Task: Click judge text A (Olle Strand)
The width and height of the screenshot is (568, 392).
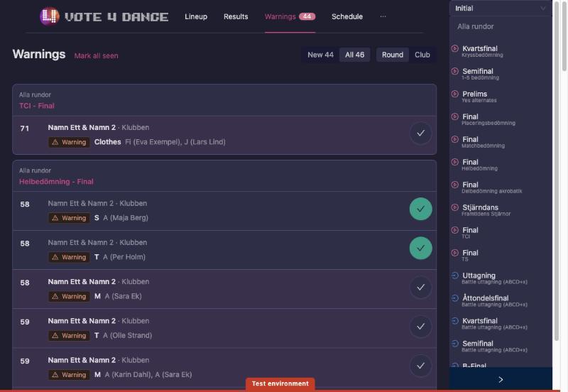Action: (x=127, y=335)
